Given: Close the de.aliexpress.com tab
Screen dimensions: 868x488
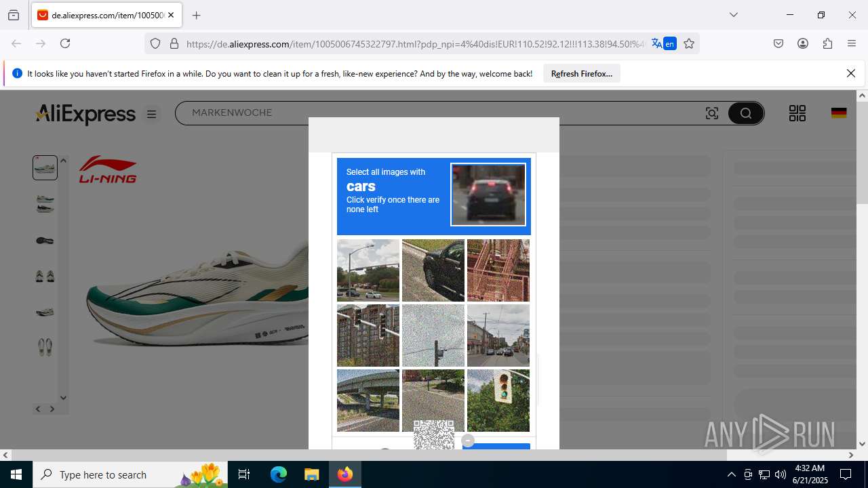Looking at the screenshot, I should (x=171, y=15).
